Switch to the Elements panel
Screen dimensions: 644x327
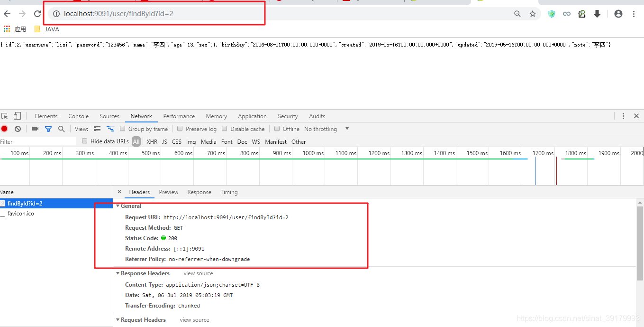pos(46,116)
